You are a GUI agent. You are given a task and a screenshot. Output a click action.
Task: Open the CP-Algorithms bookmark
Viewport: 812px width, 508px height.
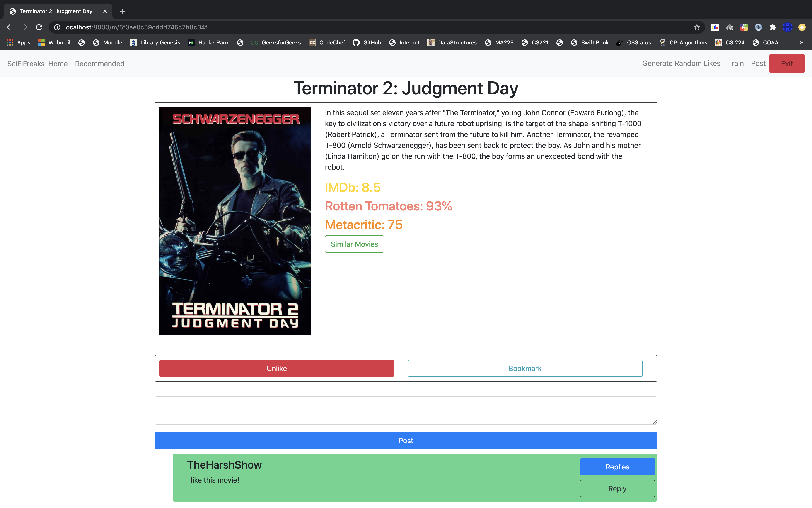click(683, 43)
